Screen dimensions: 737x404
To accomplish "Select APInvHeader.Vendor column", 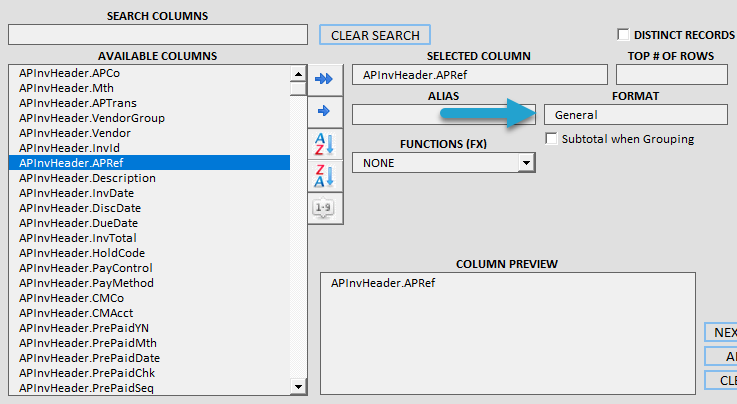I will [149, 133].
